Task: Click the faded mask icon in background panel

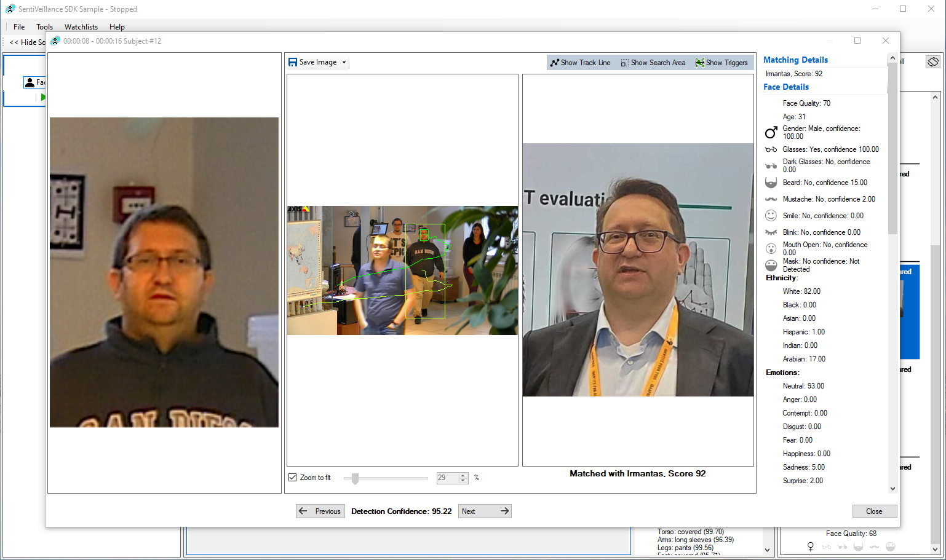Action: pyautogui.click(x=891, y=546)
